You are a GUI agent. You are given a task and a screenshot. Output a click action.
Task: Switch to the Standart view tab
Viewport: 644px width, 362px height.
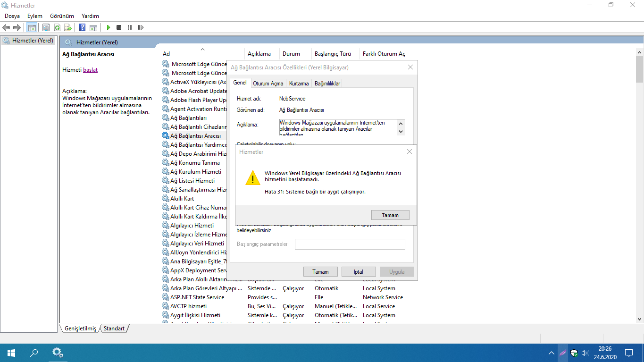tap(114, 328)
